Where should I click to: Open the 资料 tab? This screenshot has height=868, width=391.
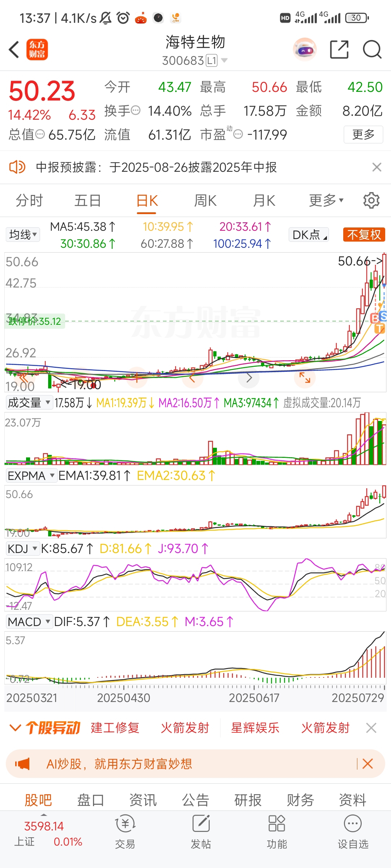pos(353,800)
